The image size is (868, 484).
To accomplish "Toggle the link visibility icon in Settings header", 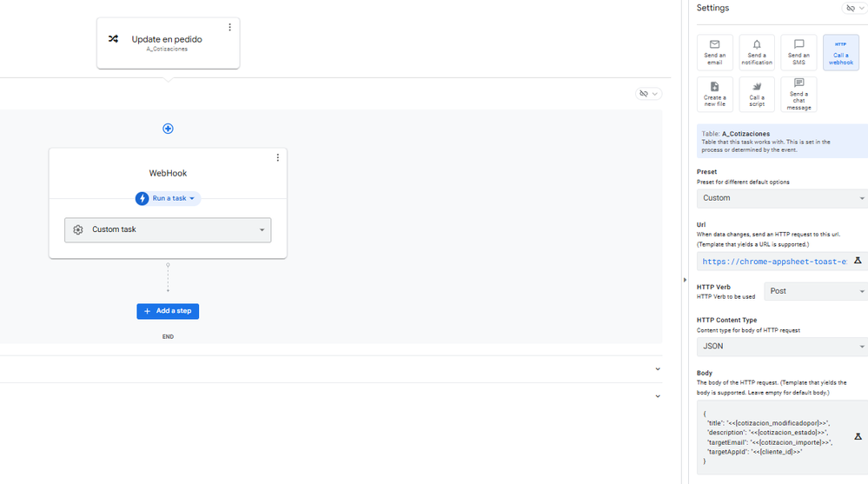I will pyautogui.click(x=855, y=9).
